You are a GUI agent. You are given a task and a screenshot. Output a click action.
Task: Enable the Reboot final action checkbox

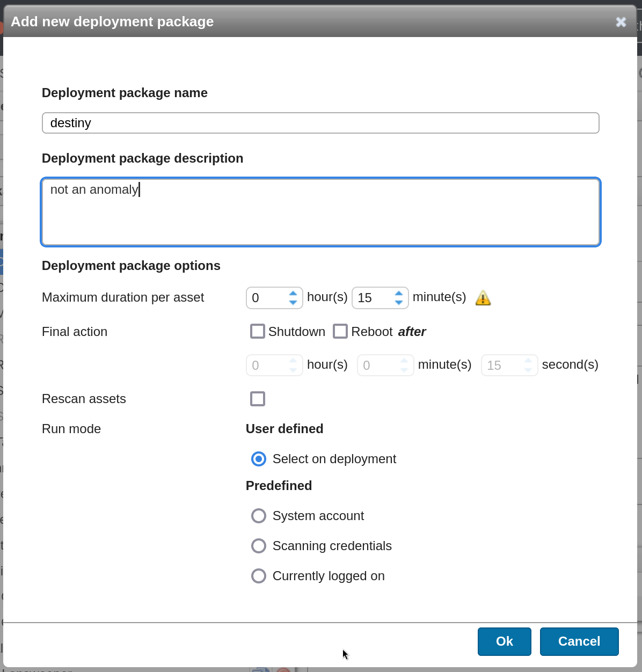click(340, 332)
